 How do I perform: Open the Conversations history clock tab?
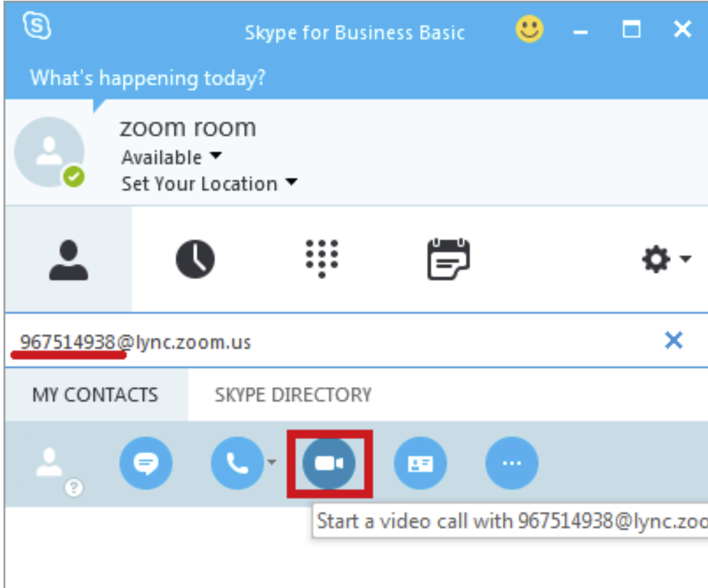click(195, 260)
